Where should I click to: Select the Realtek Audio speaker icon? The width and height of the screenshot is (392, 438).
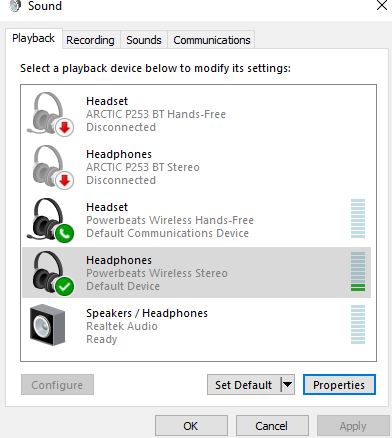click(47, 325)
